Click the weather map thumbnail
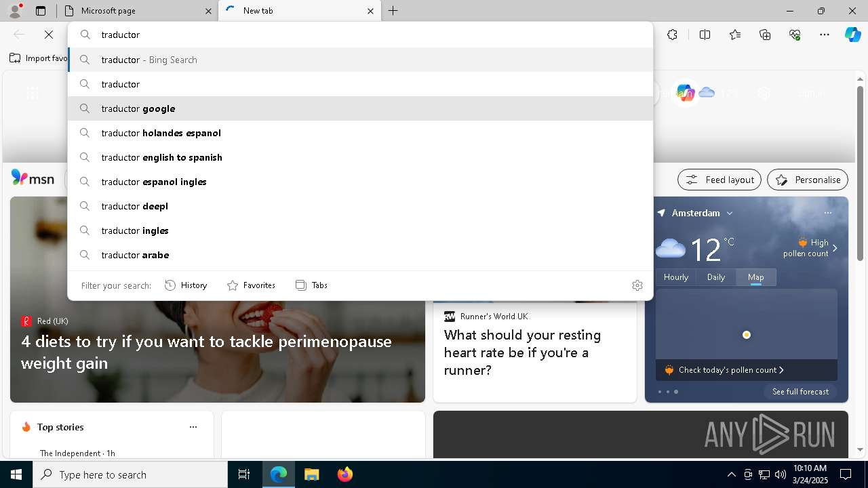 tap(747, 324)
